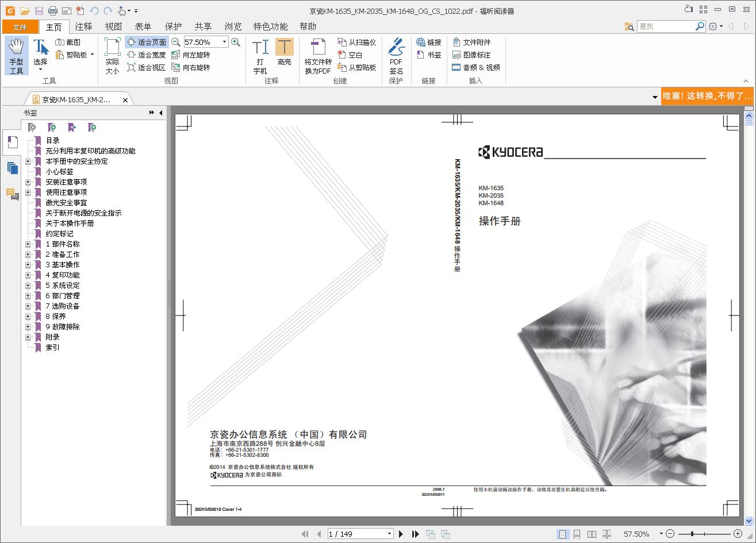
Task: Open the zoom percentage dropdown in ribbon
Action: (224, 42)
